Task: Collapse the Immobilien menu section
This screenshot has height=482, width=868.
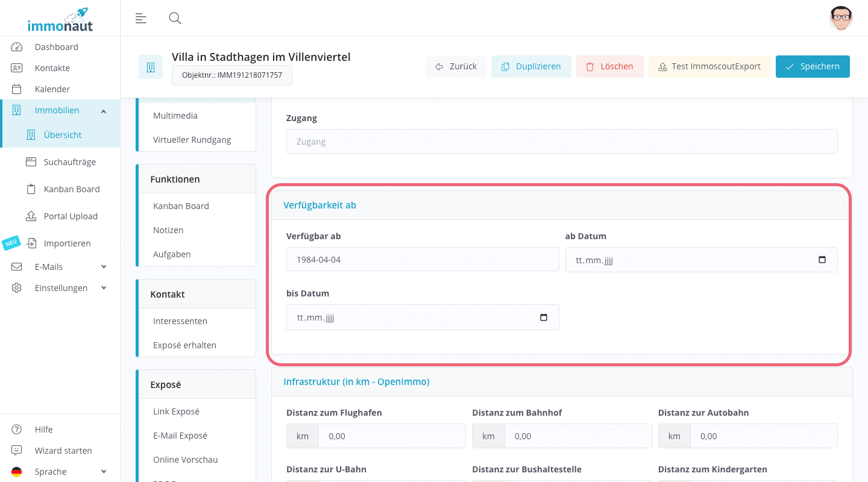Action: pyautogui.click(x=104, y=111)
